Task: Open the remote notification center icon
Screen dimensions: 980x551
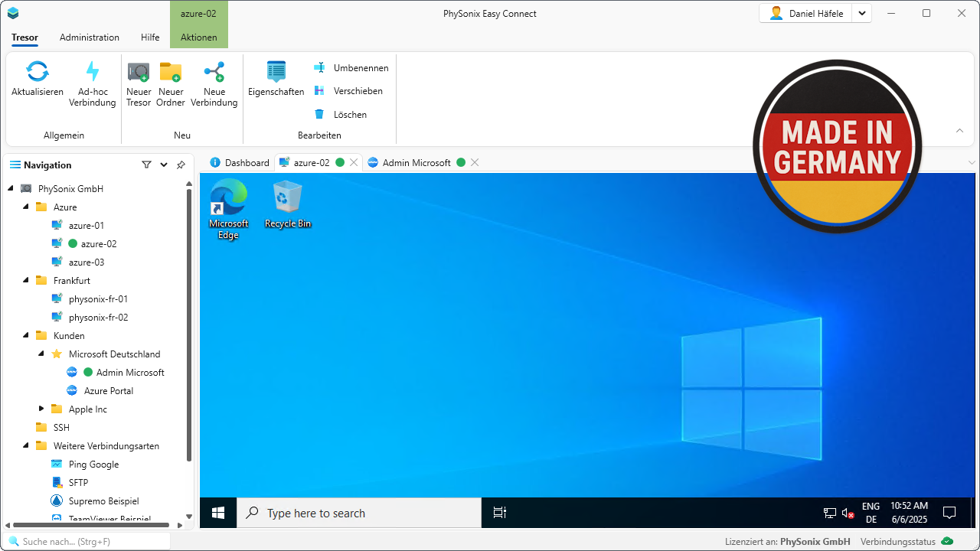Action: pyautogui.click(x=949, y=513)
